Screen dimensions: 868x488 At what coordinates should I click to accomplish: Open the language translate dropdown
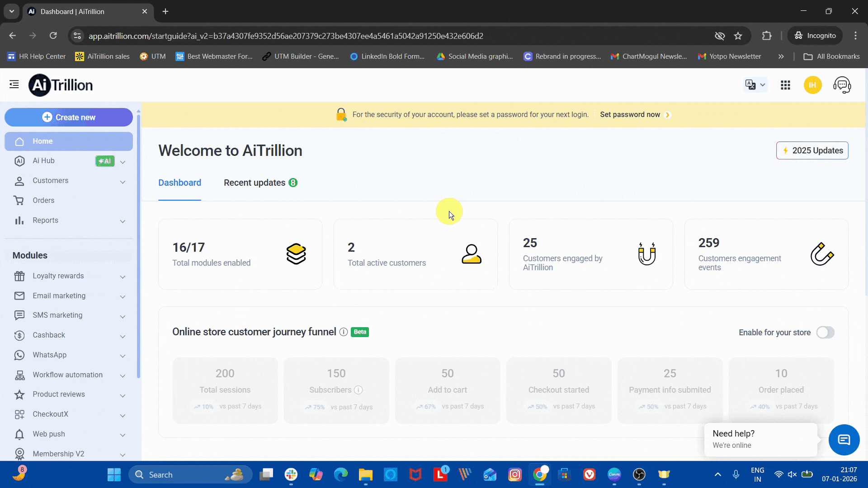click(755, 85)
